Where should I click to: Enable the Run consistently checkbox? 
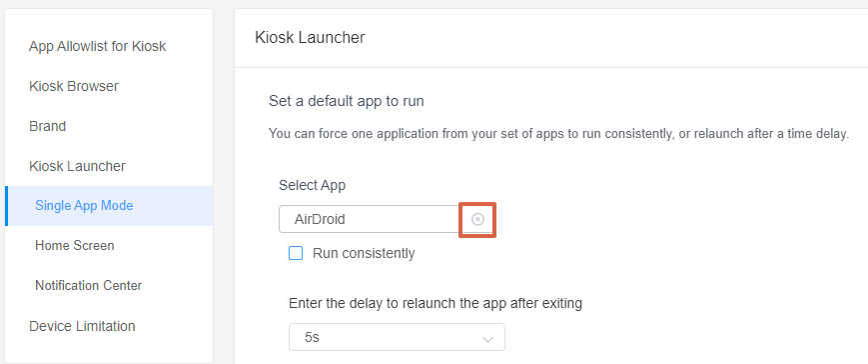pyautogui.click(x=297, y=254)
